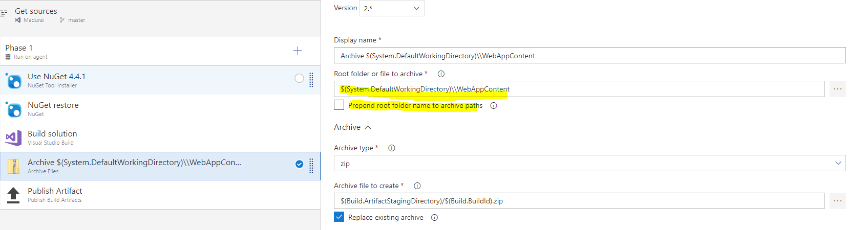Click drag handle of Use NuGet 4.4.1 task
Viewport: 868px width, 230px height.
[x=311, y=80]
